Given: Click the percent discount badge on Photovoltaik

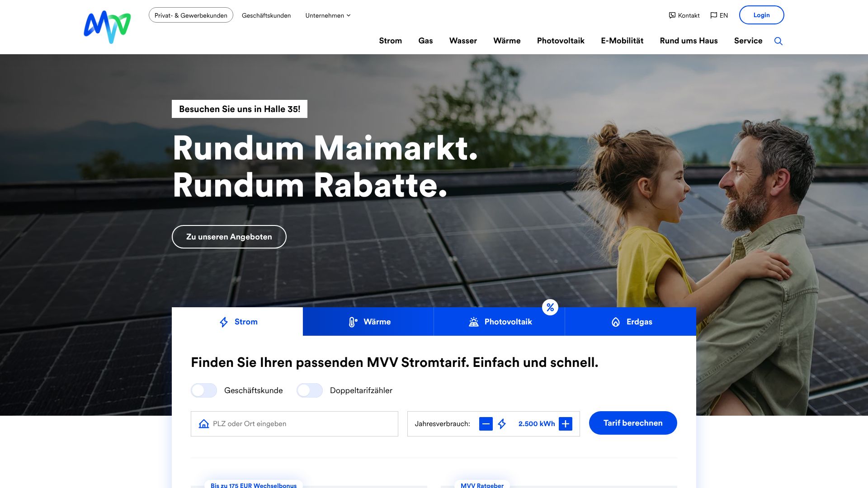Looking at the screenshot, I should [550, 308].
